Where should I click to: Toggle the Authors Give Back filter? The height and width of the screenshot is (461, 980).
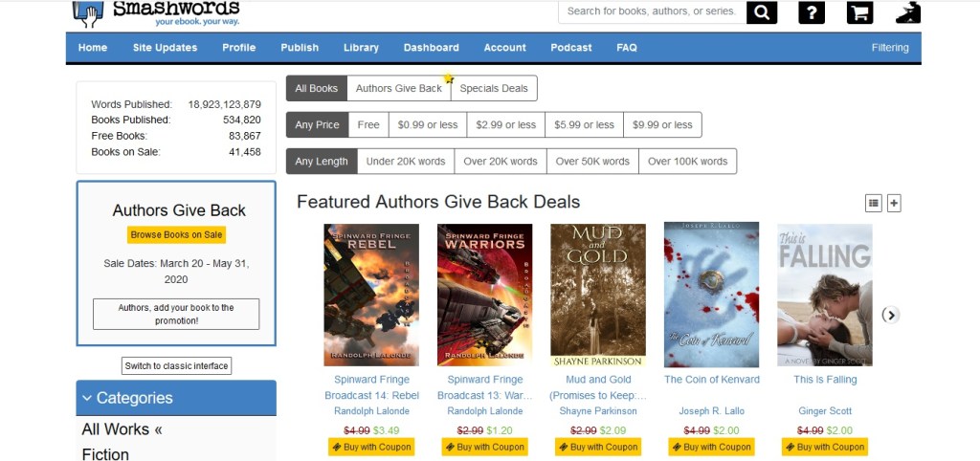(399, 88)
